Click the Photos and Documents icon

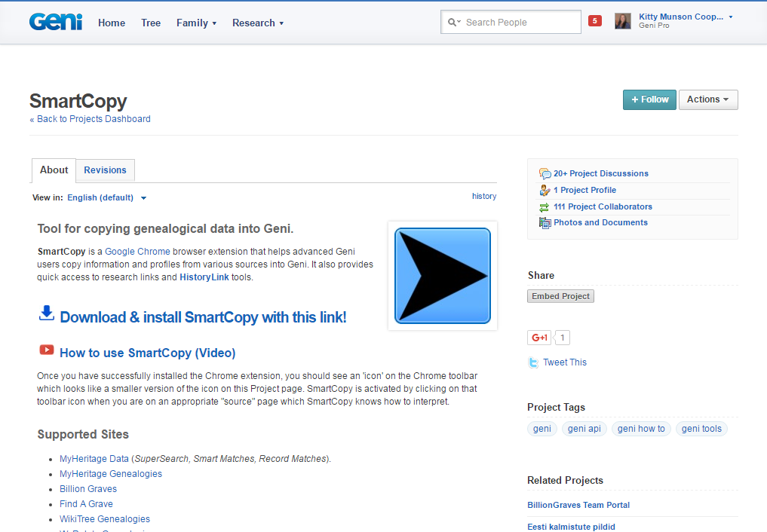click(545, 223)
